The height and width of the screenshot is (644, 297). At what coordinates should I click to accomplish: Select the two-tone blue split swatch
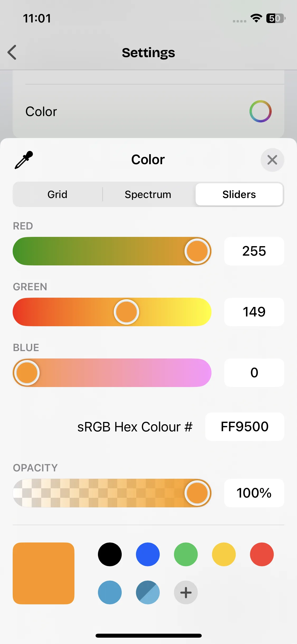click(x=148, y=592)
